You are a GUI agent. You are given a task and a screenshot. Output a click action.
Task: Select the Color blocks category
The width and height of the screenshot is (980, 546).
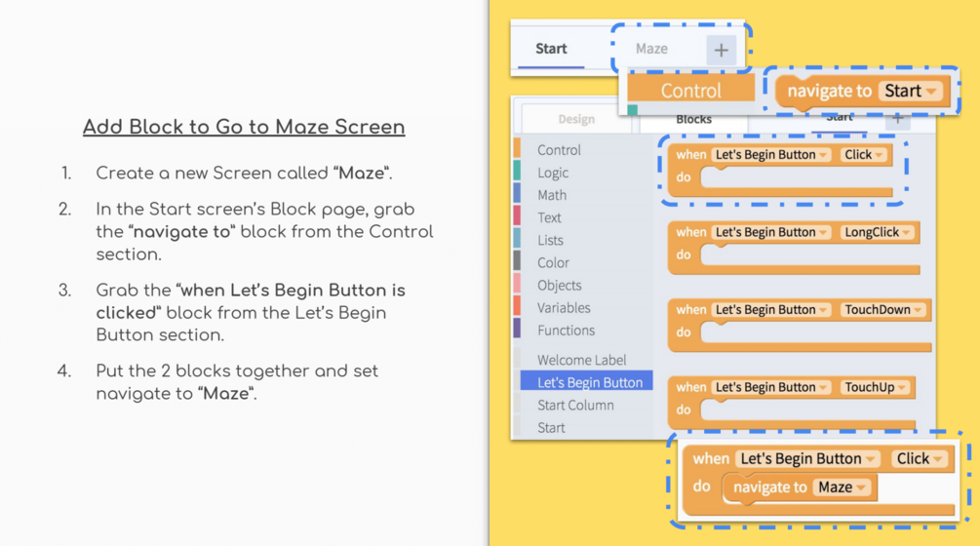click(553, 262)
